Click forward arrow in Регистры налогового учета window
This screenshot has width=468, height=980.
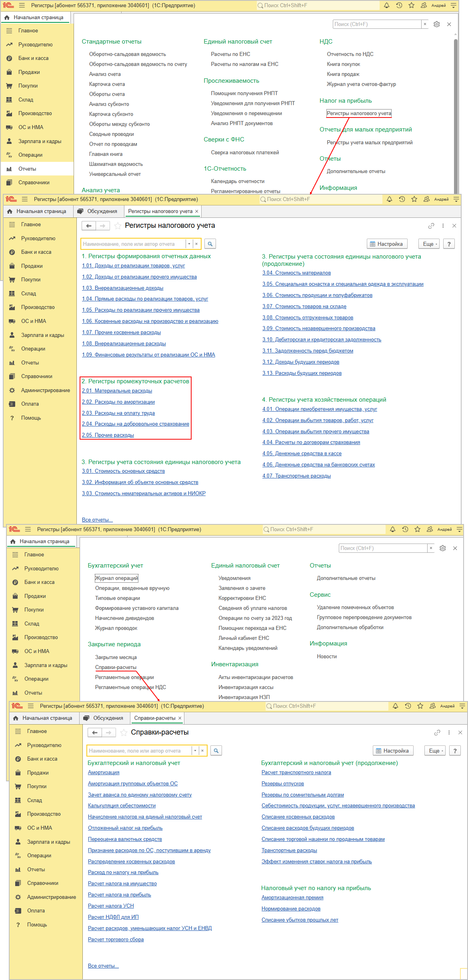click(x=103, y=226)
